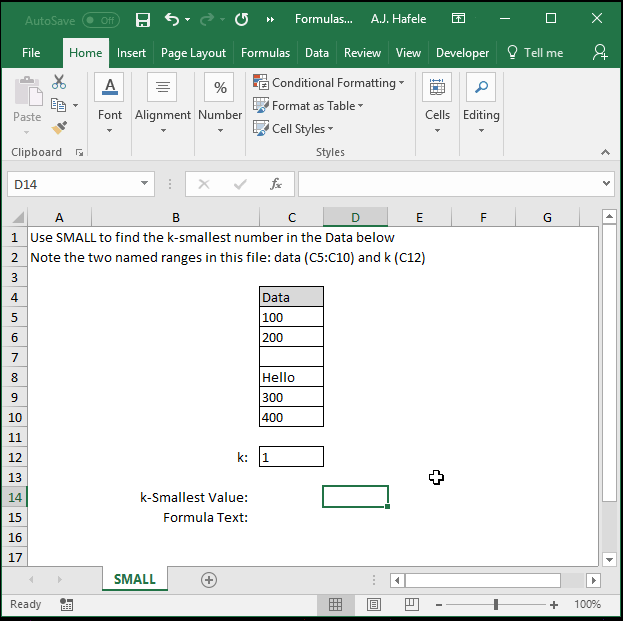Click the Select All corner triangle

tap(17, 217)
